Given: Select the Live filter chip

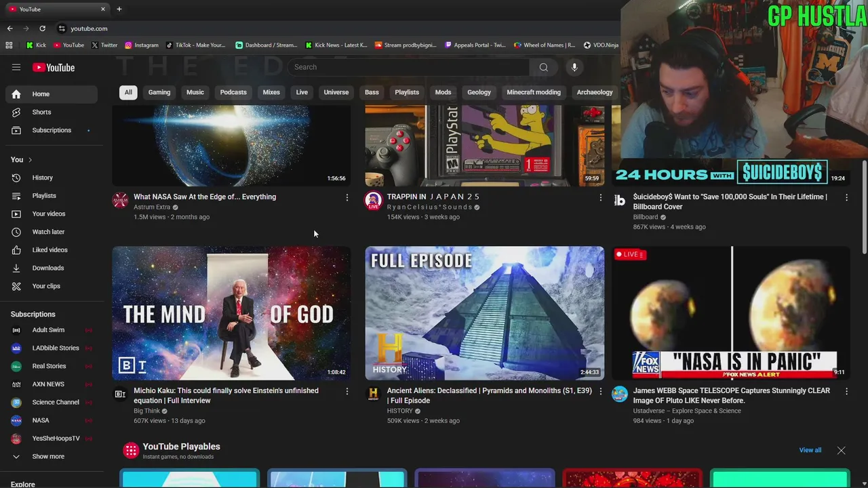Looking at the screenshot, I should pyautogui.click(x=302, y=92).
